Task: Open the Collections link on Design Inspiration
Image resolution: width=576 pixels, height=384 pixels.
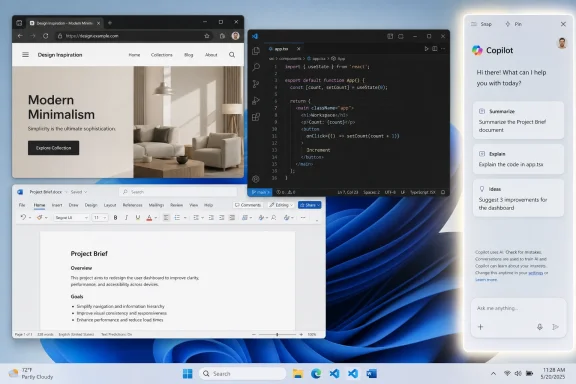Action: [162, 55]
